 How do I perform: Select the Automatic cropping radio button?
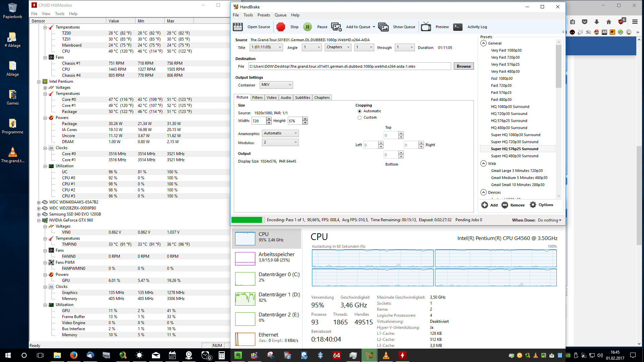(360, 111)
